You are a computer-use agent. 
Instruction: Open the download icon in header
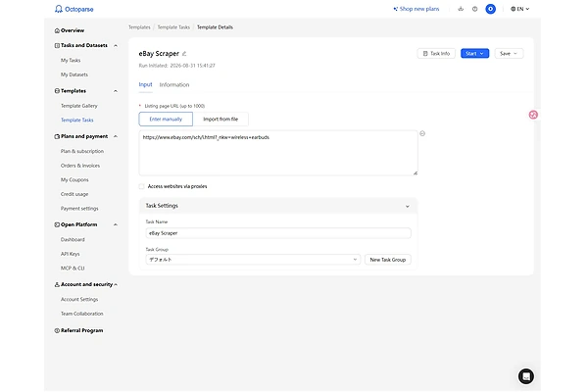tap(461, 9)
